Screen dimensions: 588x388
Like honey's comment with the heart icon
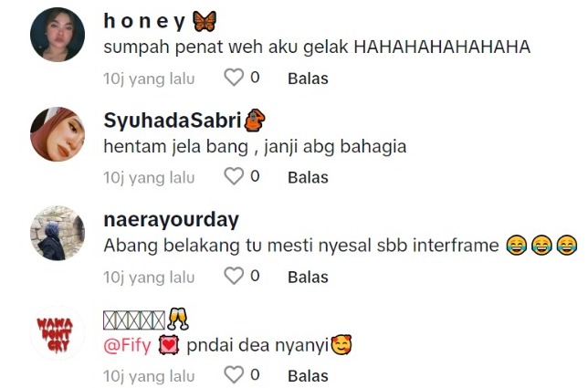234,78
